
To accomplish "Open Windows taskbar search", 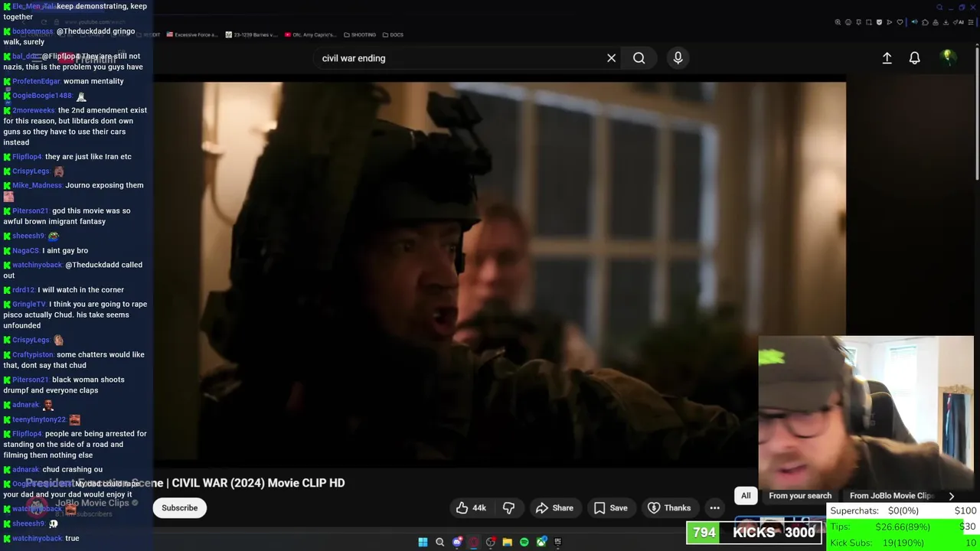I will (x=439, y=542).
